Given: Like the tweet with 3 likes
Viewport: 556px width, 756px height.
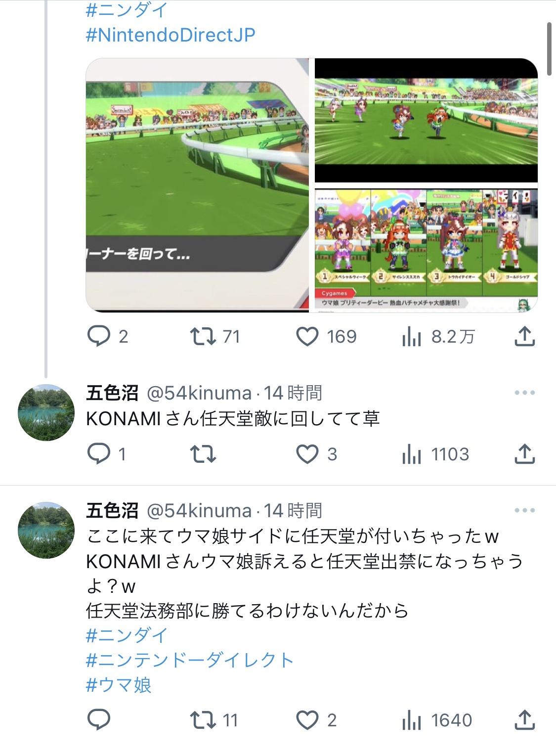Looking at the screenshot, I should click(x=307, y=454).
